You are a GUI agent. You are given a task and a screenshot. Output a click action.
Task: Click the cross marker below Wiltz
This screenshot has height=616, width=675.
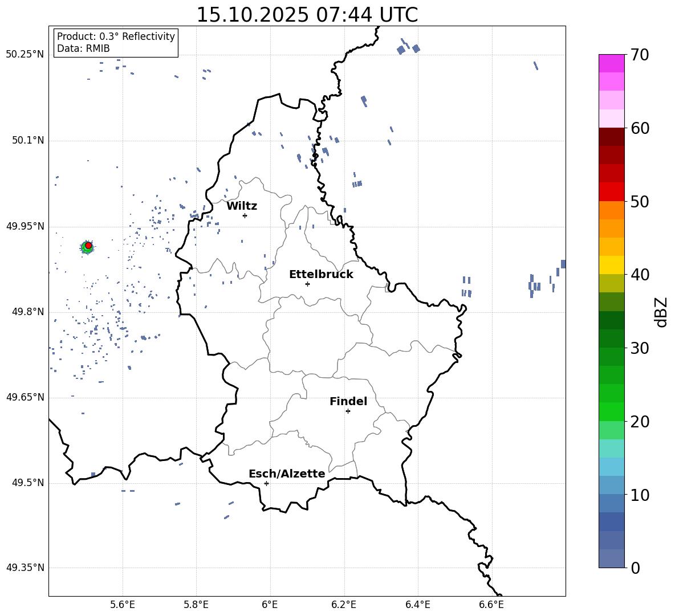(245, 215)
